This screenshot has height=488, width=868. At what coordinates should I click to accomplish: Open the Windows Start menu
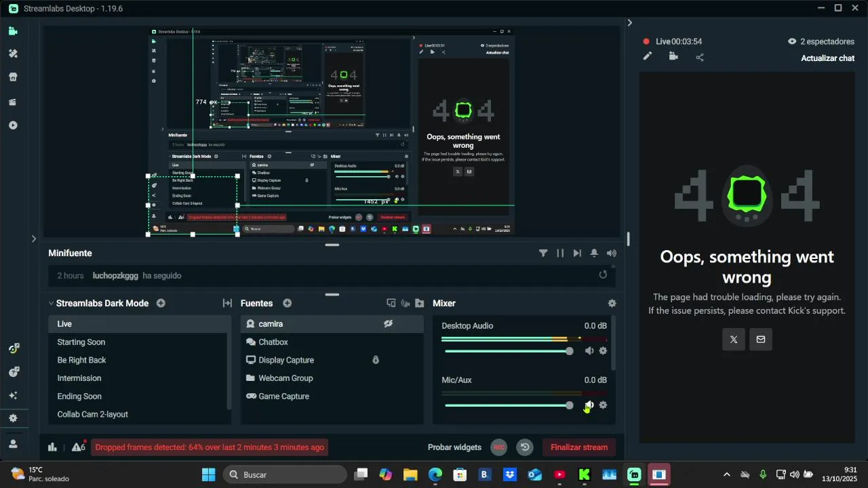pyautogui.click(x=208, y=474)
